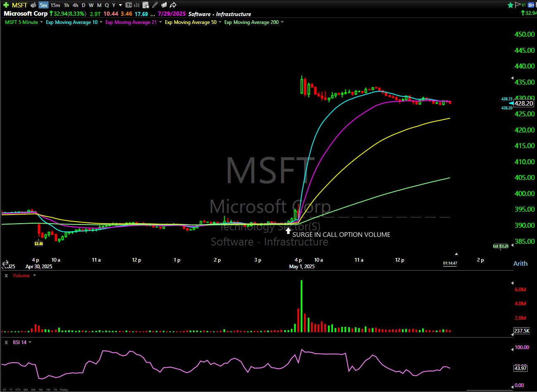The width and height of the screenshot is (537, 392).
Task: Switch to the Weekly (W) timeframe
Action: point(91,5)
